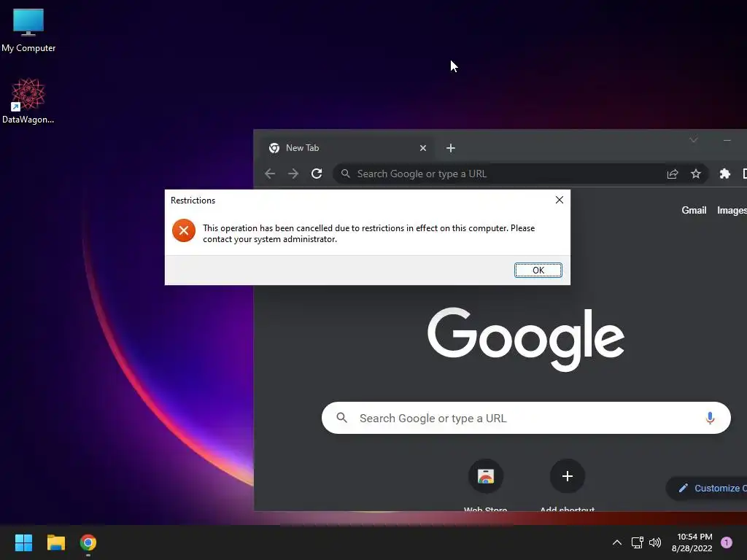
Task: Open the DataWagon desktop shortcut
Action: pos(28,101)
